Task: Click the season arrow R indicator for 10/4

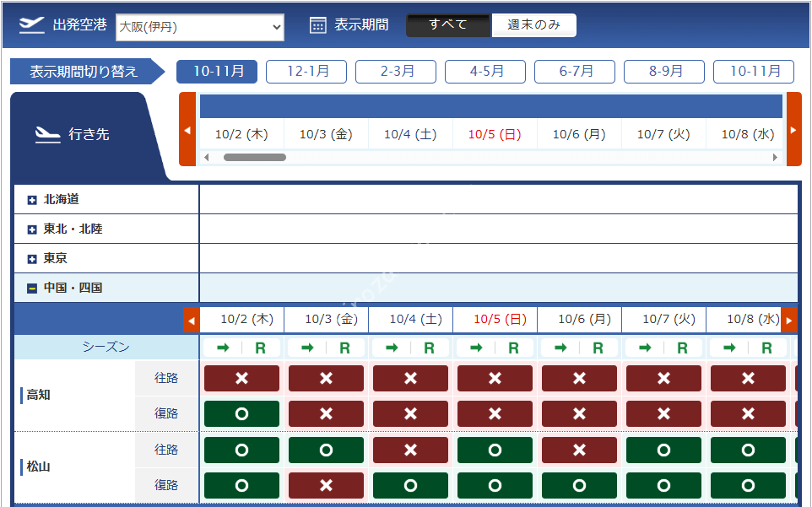Action: 411,348
